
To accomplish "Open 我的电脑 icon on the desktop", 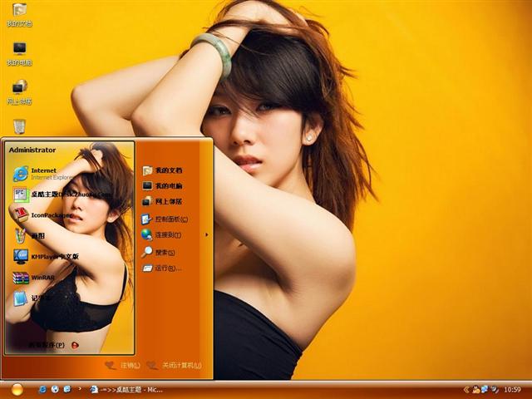I will coord(19,53).
